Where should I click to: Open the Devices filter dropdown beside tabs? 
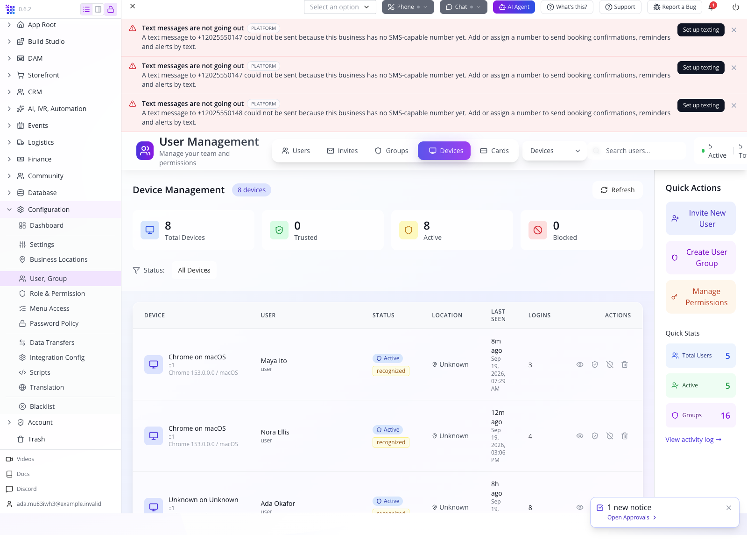pyautogui.click(x=555, y=151)
